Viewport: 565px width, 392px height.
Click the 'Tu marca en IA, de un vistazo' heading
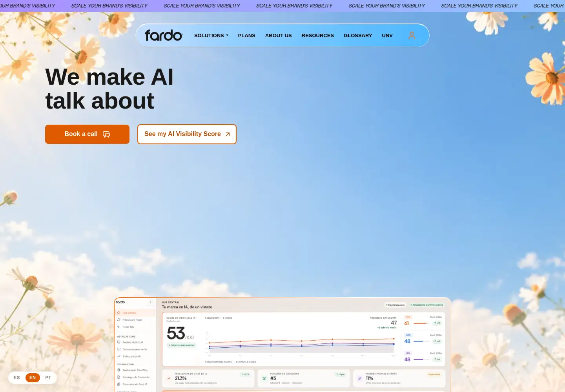tap(187, 307)
